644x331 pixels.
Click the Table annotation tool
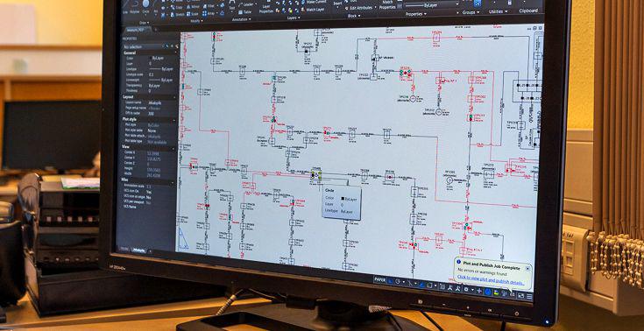[247, 12]
